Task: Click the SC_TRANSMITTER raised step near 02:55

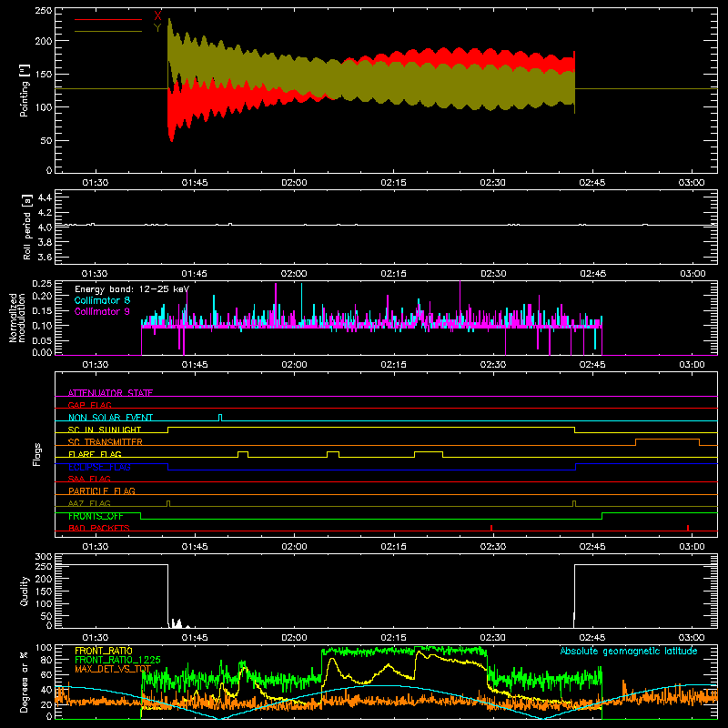Action: coord(667,442)
